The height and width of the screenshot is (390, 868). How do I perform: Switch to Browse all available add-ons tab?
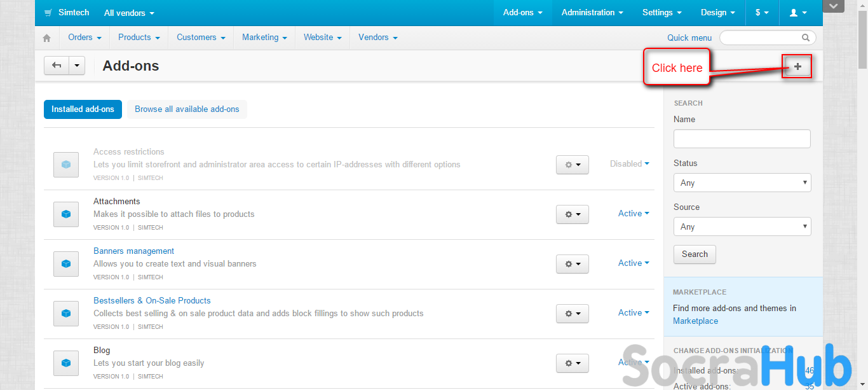point(187,109)
